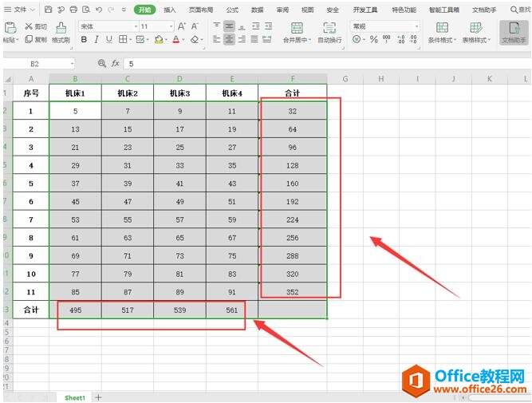Apply thousands separator style (000)
This screenshot has height=403, width=532.
coord(387,39)
